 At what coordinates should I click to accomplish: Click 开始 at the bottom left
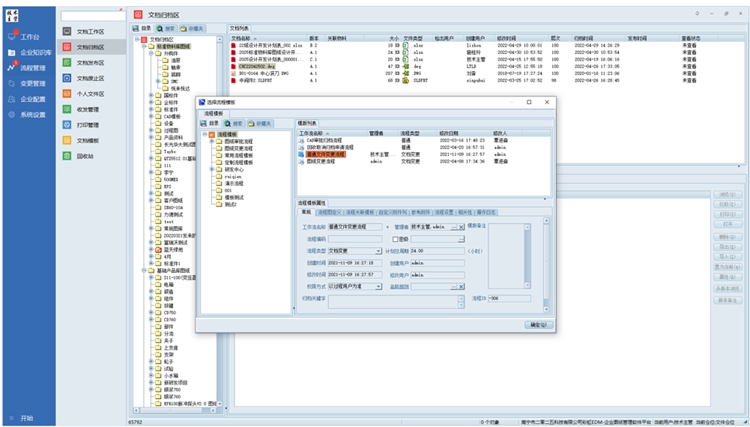26,418
